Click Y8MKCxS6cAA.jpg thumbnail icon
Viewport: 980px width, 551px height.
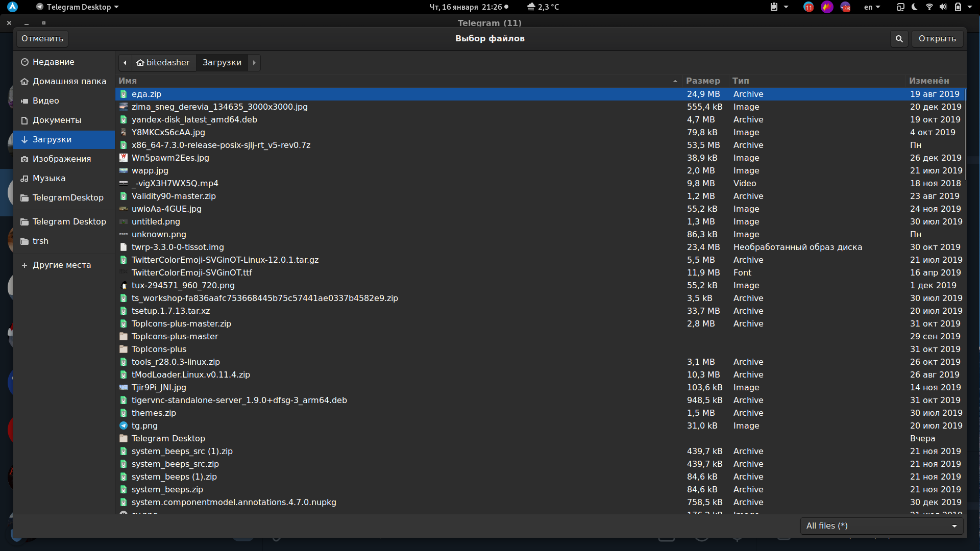pyautogui.click(x=123, y=132)
